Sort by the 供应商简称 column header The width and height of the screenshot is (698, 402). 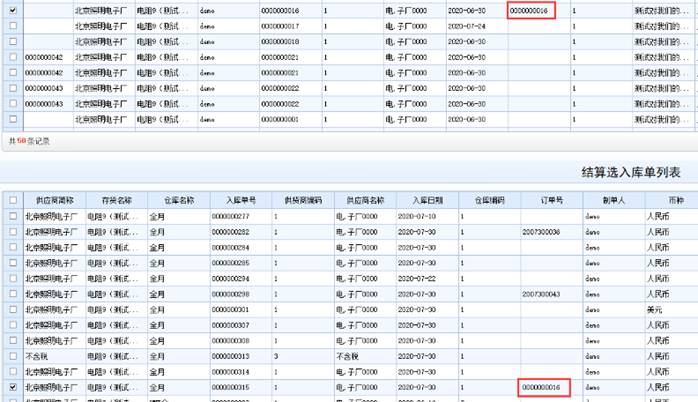[53, 200]
